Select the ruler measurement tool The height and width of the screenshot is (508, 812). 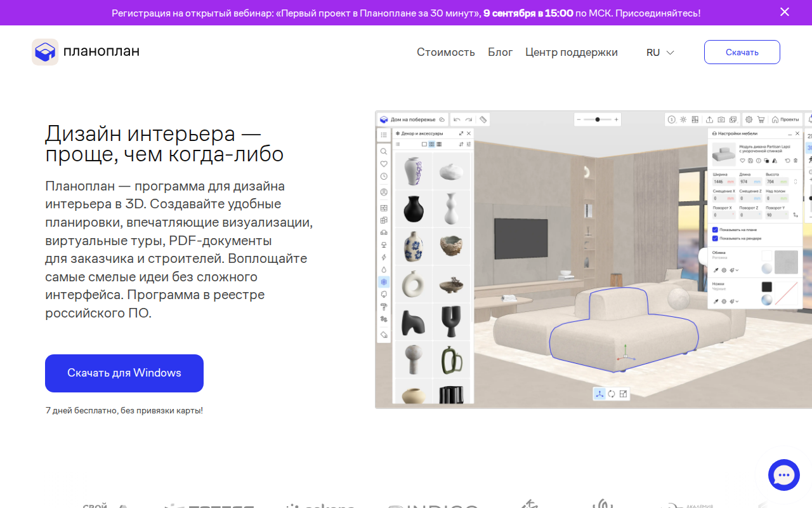[x=483, y=119]
